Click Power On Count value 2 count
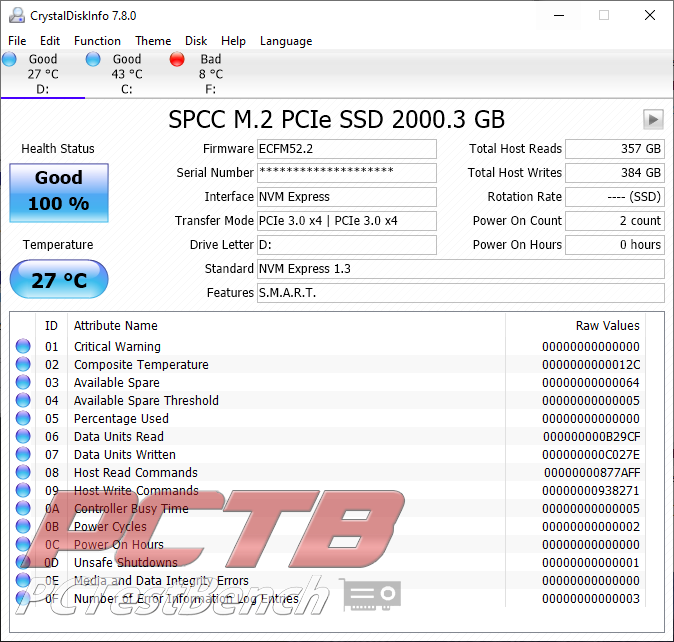The width and height of the screenshot is (674, 642). pos(615,221)
